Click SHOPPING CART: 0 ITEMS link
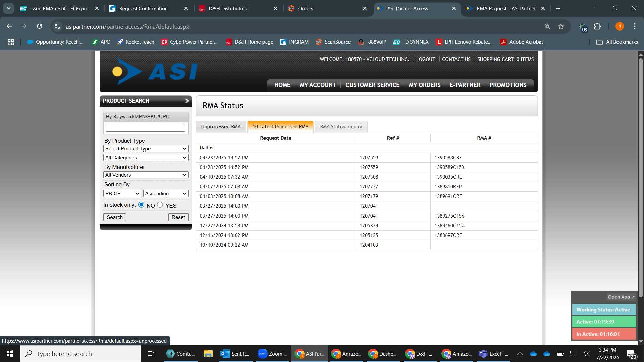 click(x=505, y=59)
